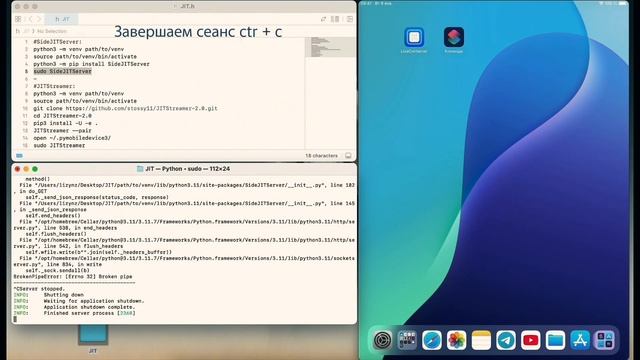The width and height of the screenshot is (640, 360).
Task: Open the first app folder in iPad dock
Action: point(407,340)
